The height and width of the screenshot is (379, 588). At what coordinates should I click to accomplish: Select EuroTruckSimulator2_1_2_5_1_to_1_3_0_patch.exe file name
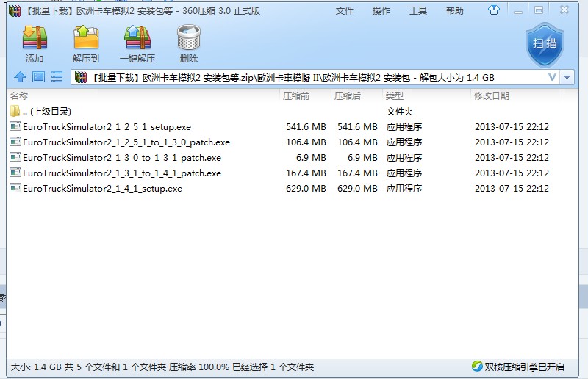126,142
